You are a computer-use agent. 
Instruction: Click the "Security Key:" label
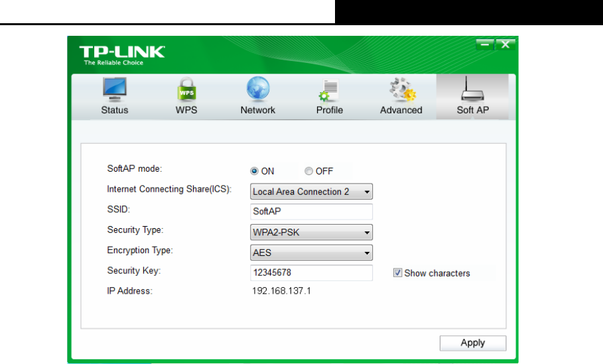click(134, 271)
